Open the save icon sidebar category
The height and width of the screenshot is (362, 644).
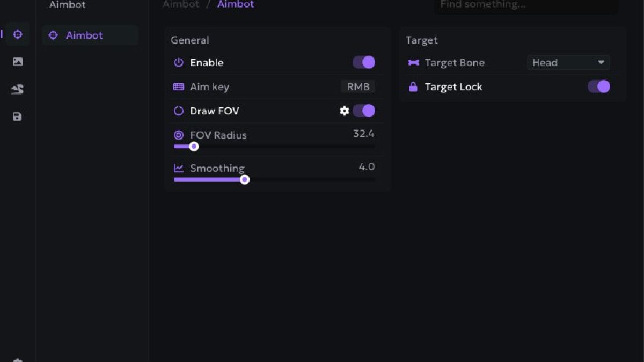click(x=17, y=117)
